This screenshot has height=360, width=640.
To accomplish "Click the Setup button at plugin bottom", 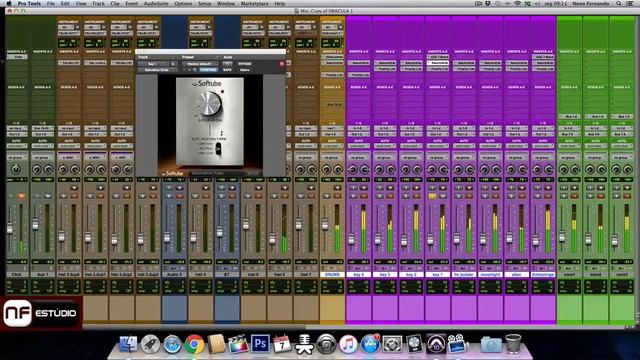I will tap(253, 173).
